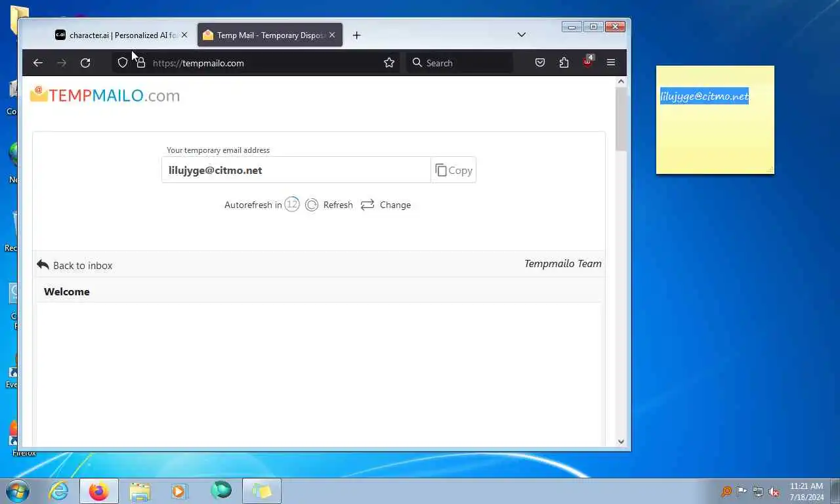Click the Firefox taskbar icon
Viewport: 840px width, 504px height.
pyautogui.click(x=99, y=491)
